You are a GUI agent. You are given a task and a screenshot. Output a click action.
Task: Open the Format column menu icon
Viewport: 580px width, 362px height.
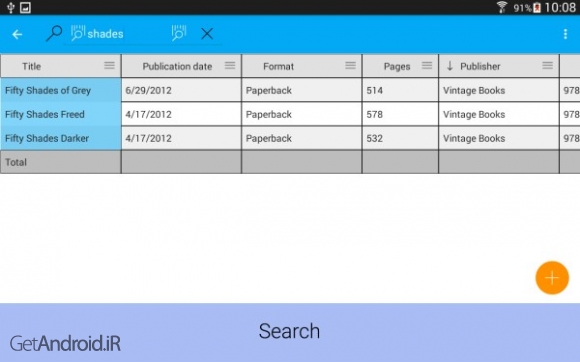tap(350, 65)
